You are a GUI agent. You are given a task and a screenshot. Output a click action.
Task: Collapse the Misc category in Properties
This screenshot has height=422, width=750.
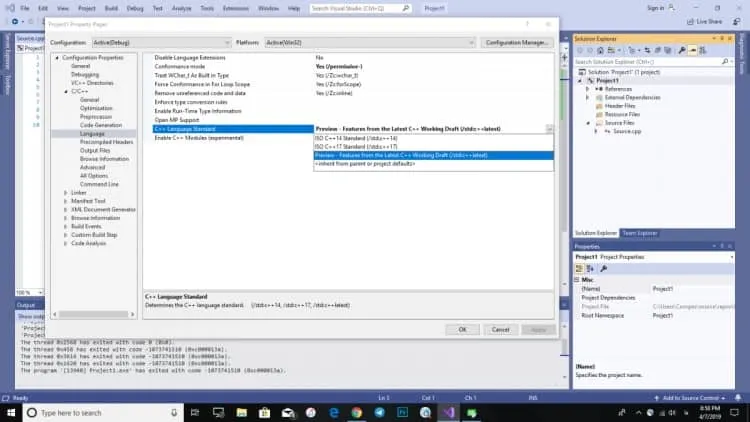(577, 280)
